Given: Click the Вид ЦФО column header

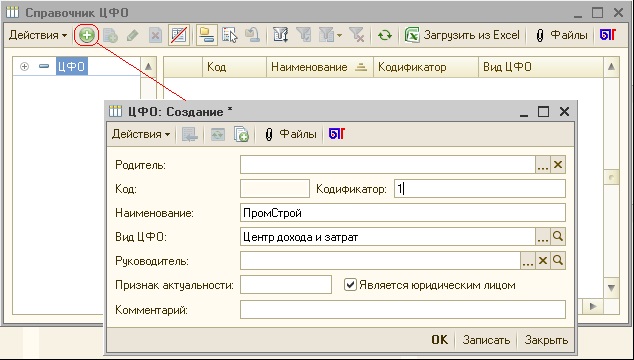Looking at the screenshot, I should pos(541,67).
